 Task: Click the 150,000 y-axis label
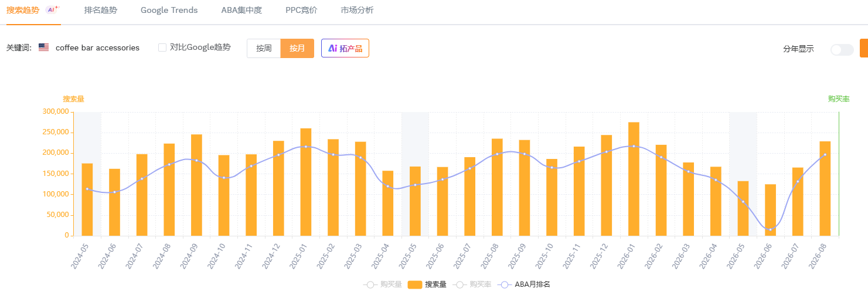coord(56,174)
